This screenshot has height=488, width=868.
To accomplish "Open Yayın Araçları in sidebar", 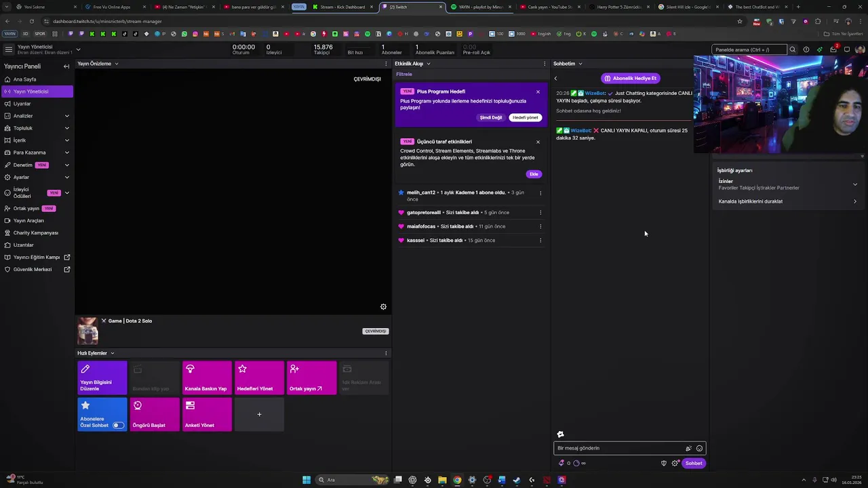I will (x=37, y=220).
